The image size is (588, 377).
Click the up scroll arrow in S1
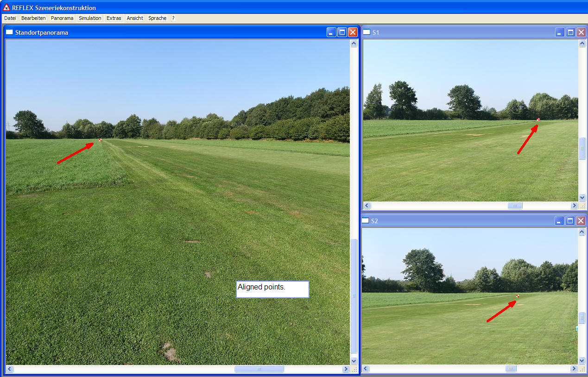tap(582, 44)
